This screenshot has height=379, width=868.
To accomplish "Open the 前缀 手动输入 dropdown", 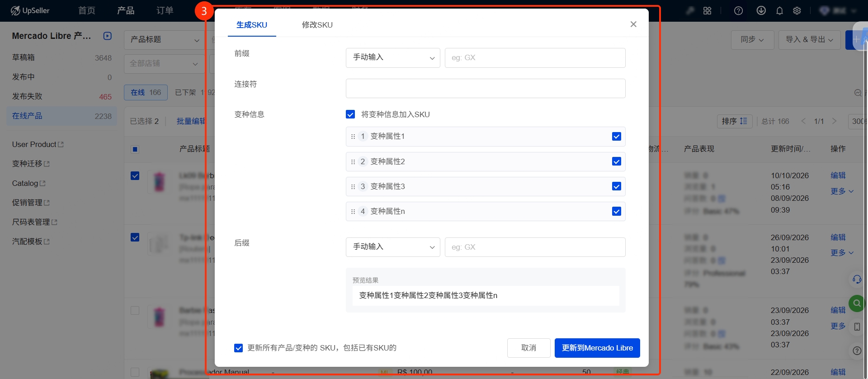I will [393, 58].
